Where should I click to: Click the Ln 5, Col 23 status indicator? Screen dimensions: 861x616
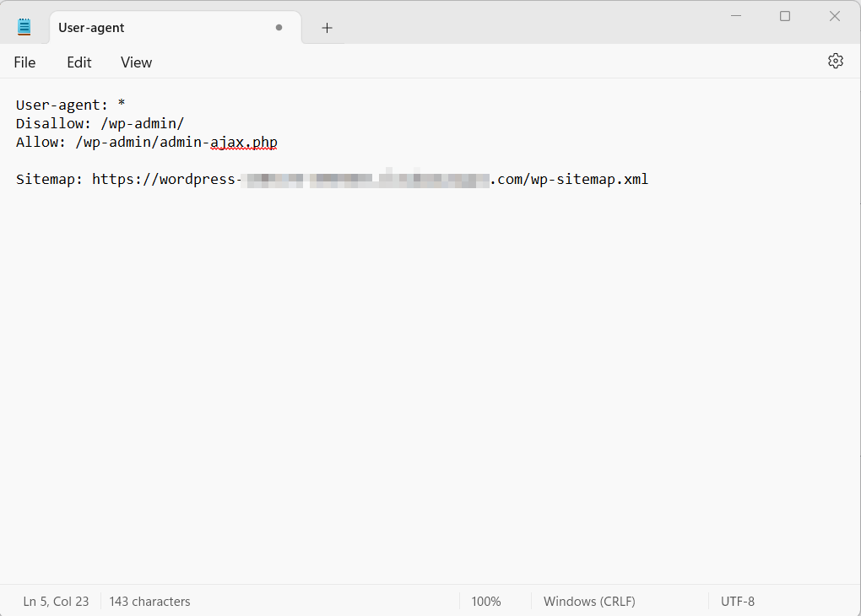point(56,602)
